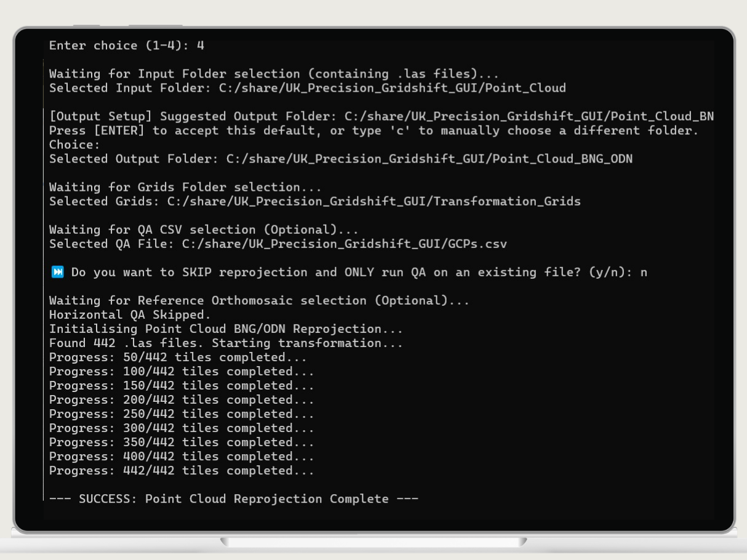The height and width of the screenshot is (560, 747).
Task: Click the SUCCESS Point Cloud Reprojection Complete message
Action: click(x=234, y=498)
